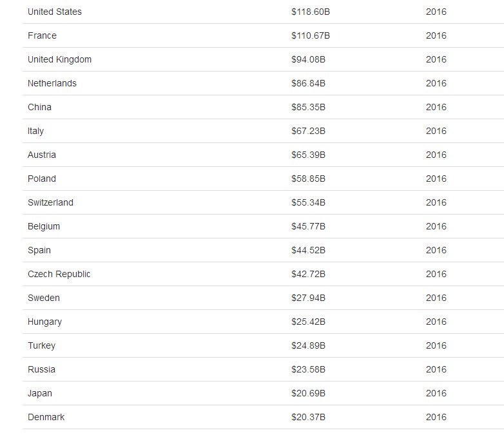Select the China row label
The width and height of the screenshot is (504, 435).
coord(39,107)
